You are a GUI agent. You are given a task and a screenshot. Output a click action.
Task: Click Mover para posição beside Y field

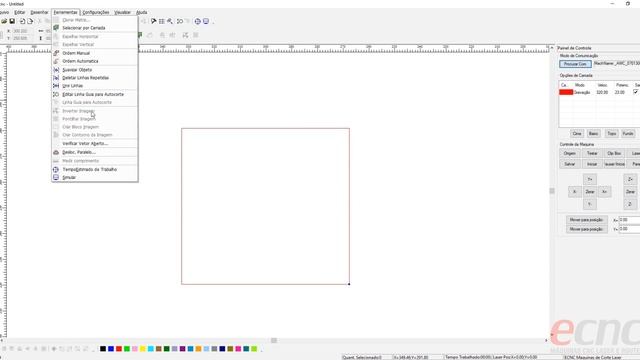586,229
